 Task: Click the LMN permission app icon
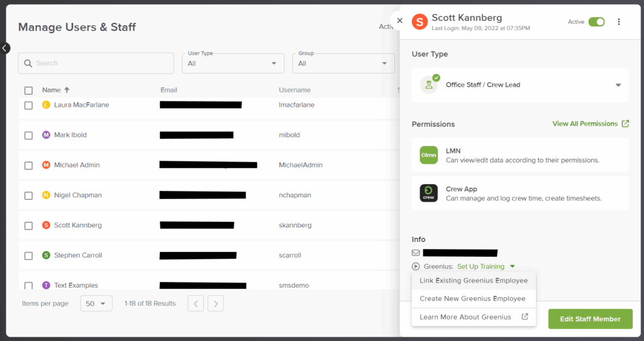click(x=429, y=155)
